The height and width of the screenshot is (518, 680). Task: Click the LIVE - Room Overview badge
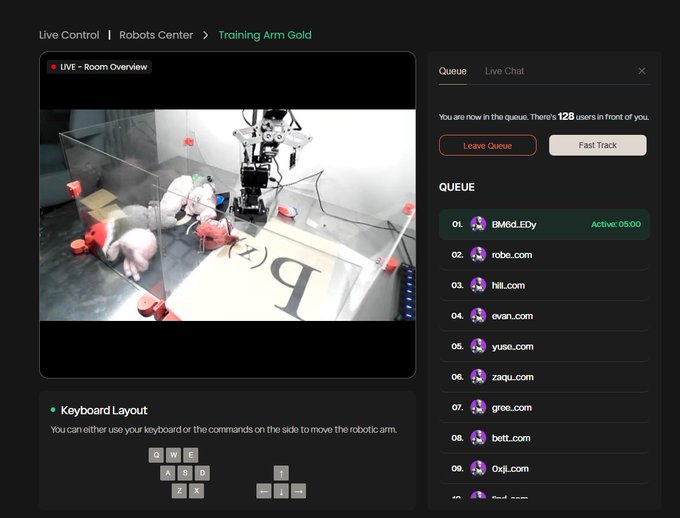[x=99, y=67]
